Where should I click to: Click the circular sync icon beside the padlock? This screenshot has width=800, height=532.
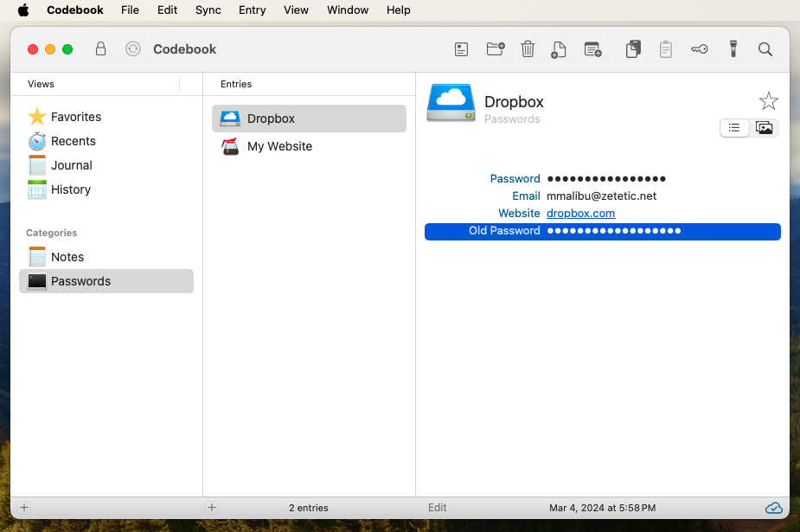[x=132, y=49]
